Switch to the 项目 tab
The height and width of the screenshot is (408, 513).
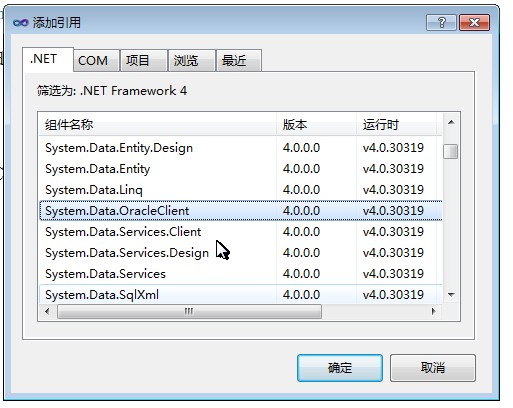pos(144,60)
